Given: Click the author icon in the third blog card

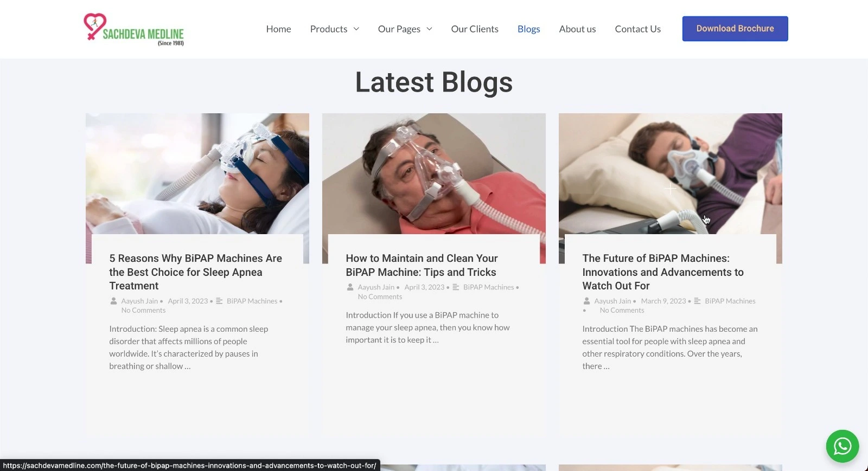Looking at the screenshot, I should coord(586,301).
